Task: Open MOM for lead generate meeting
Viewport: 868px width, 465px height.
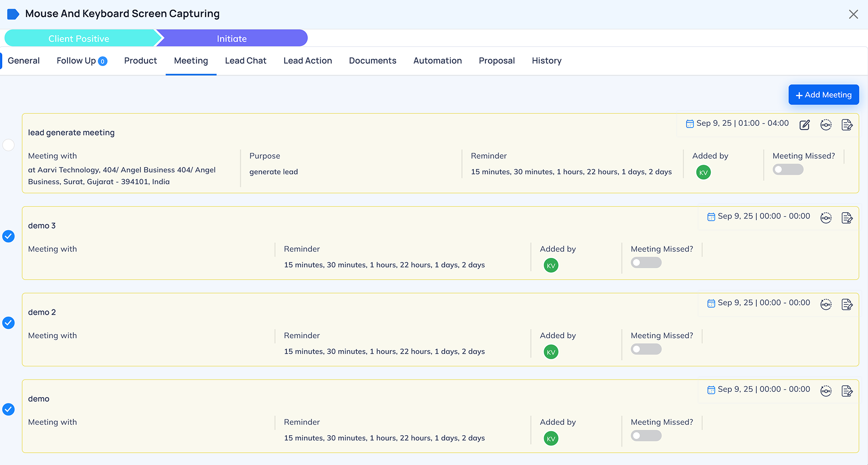Action: (826, 125)
